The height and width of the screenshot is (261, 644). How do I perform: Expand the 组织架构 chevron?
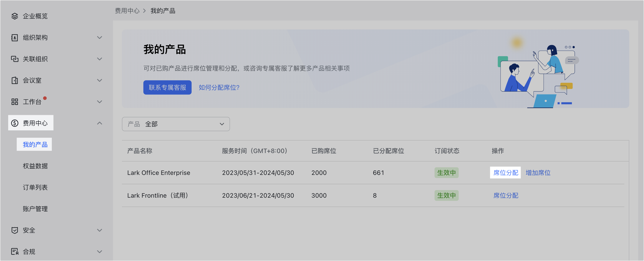(100, 38)
